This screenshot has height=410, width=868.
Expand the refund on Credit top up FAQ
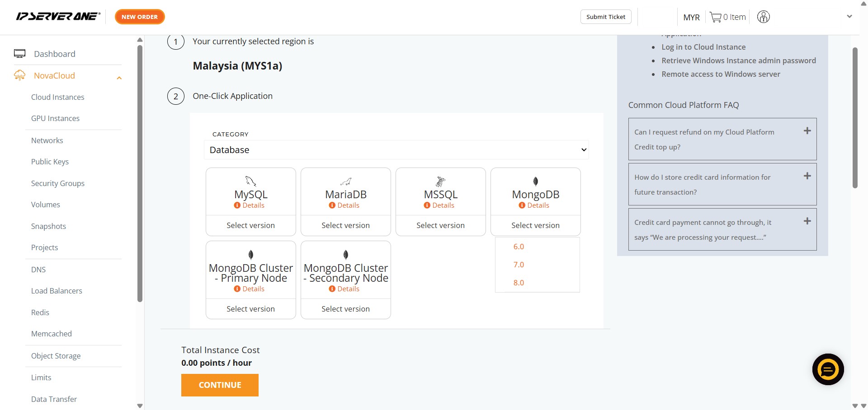point(807,131)
